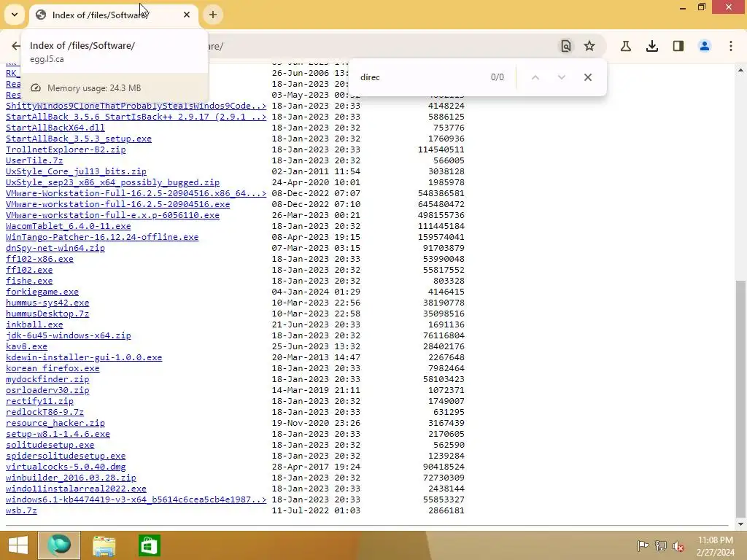Open Action Center flag icon

click(643, 546)
